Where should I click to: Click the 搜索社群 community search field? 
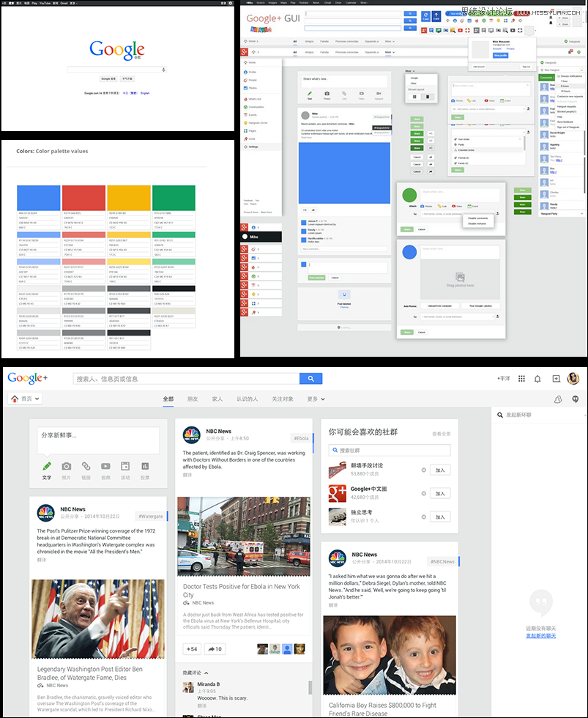point(390,450)
